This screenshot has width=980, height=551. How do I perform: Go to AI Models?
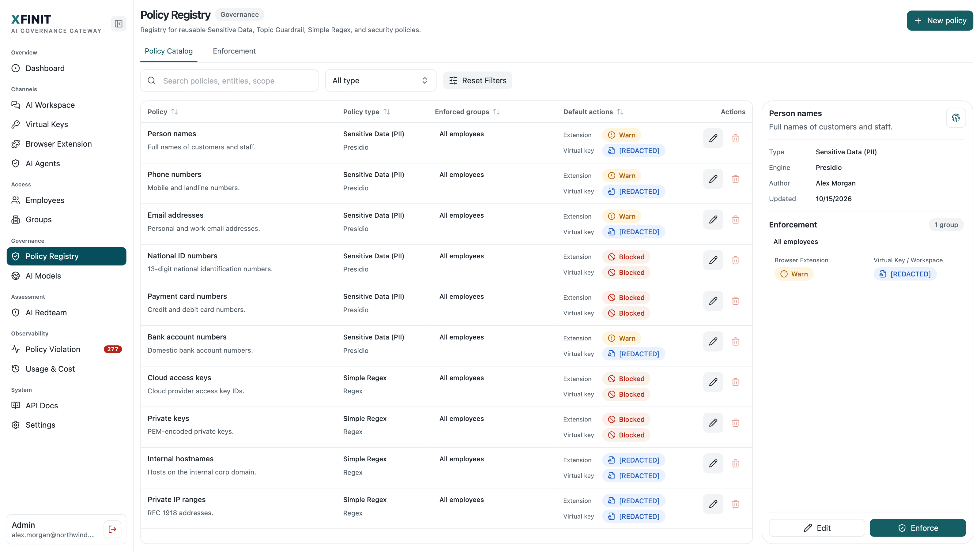[x=66, y=276]
